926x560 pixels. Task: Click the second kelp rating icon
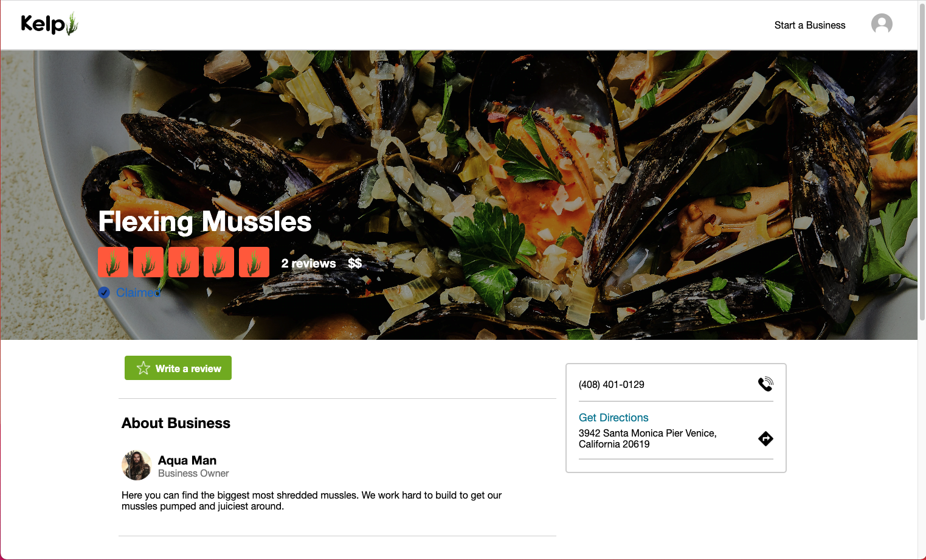pyautogui.click(x=148, y=262)
